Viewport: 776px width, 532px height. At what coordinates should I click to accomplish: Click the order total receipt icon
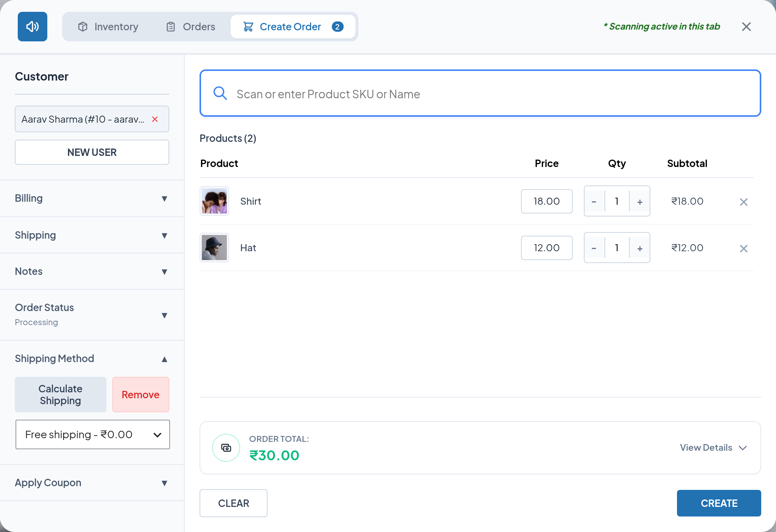(x=226, y=448)
